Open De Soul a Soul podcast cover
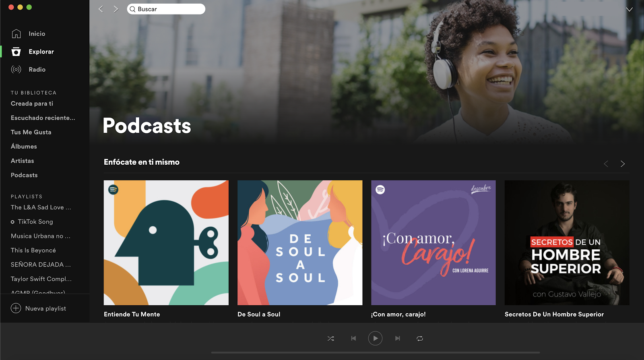644x360 pixels. tap(300, 243)
